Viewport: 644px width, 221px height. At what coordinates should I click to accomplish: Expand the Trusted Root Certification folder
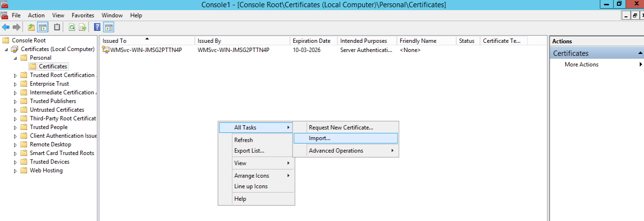click(15, 76)
